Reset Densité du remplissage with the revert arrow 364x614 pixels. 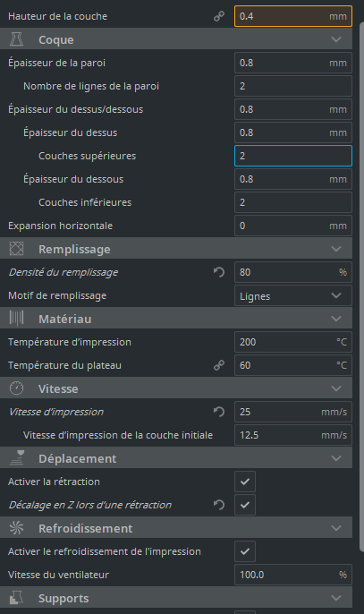tap(219, 272)
